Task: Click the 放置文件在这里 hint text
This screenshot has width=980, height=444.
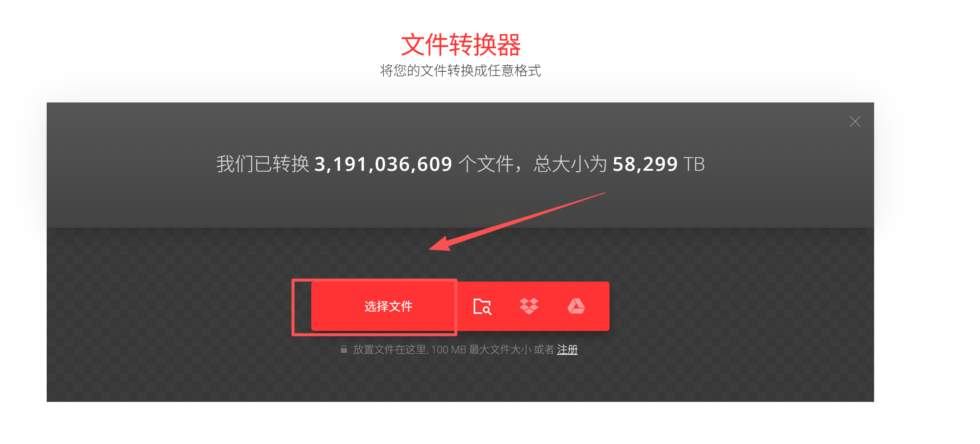Action: (x=389, y=349)
